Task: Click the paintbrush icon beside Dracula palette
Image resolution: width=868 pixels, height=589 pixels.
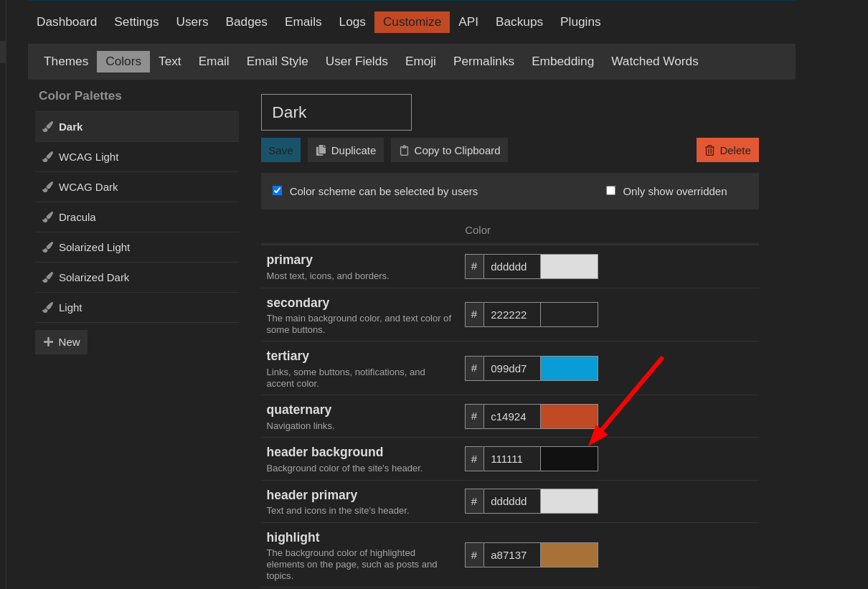Action: pos(48,217)
